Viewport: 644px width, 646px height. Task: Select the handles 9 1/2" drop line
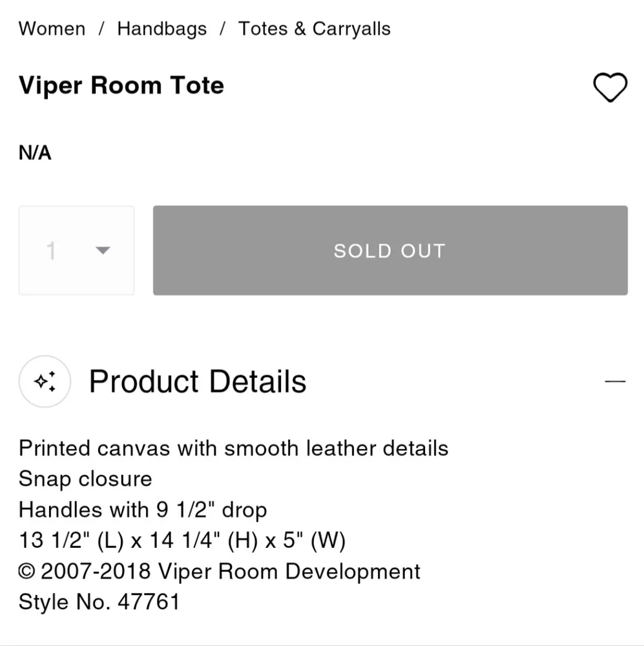coord(143,510)
